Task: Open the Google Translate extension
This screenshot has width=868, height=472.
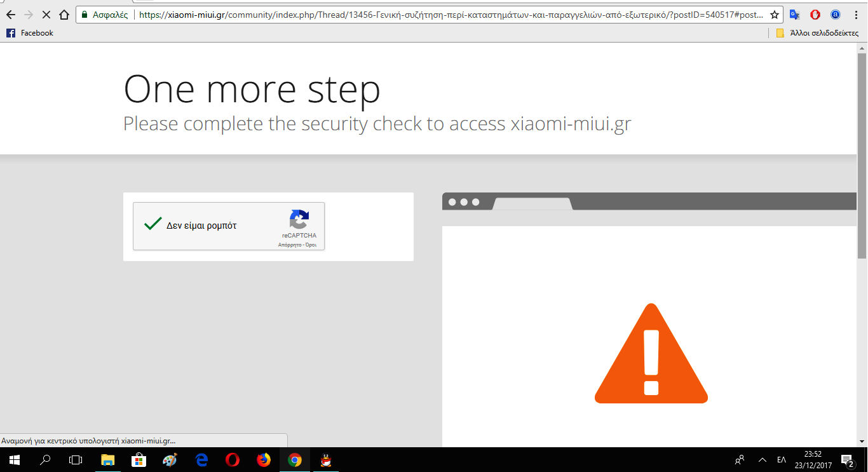Action: pyautogui.click(x=795, y=15)
